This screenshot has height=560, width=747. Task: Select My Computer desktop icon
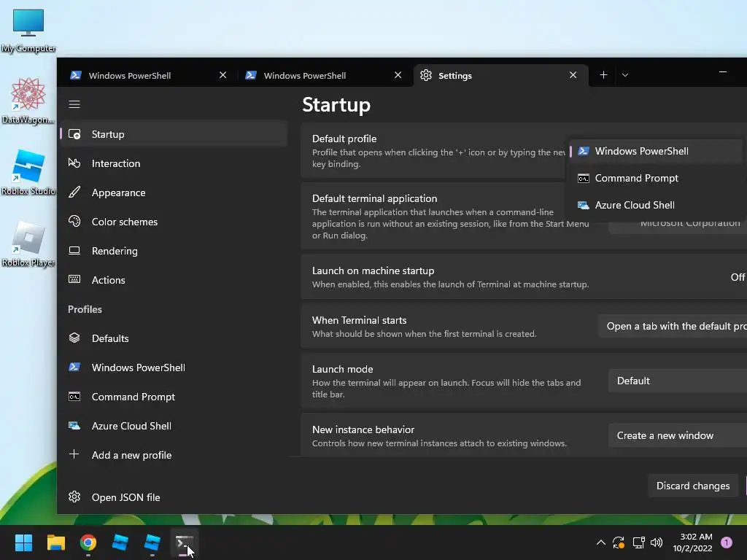(28, 31)
